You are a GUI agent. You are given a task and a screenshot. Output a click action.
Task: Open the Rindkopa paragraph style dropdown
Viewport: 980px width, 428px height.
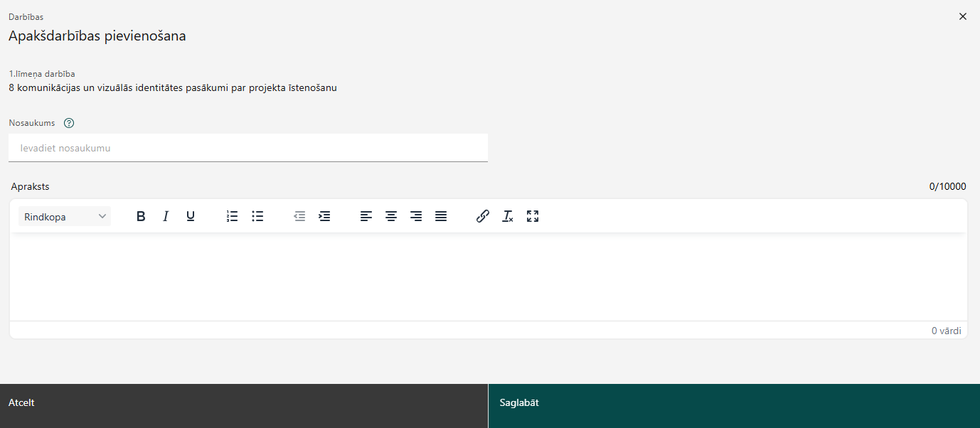(65, 216)
